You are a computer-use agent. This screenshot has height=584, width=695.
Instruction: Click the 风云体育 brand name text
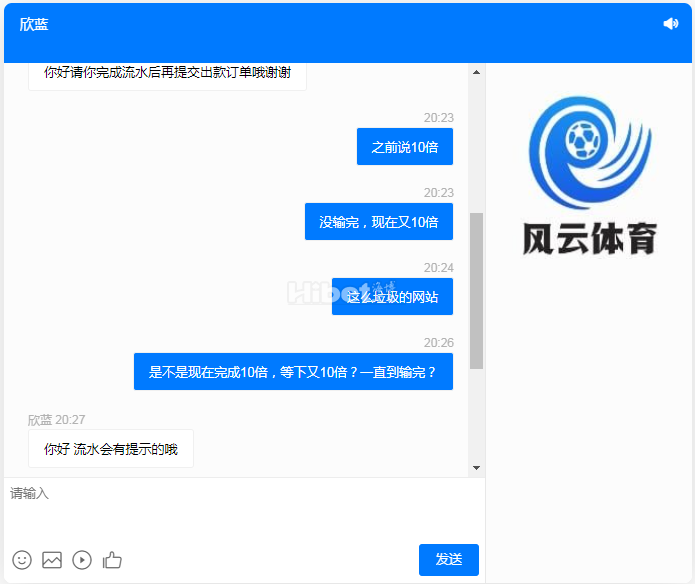coord(589,239)
